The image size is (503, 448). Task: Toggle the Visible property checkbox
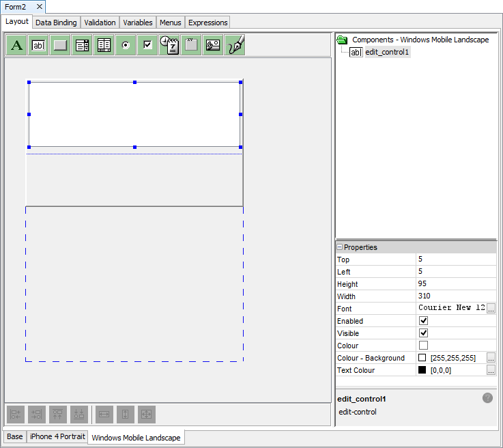[x=423, y=333]
